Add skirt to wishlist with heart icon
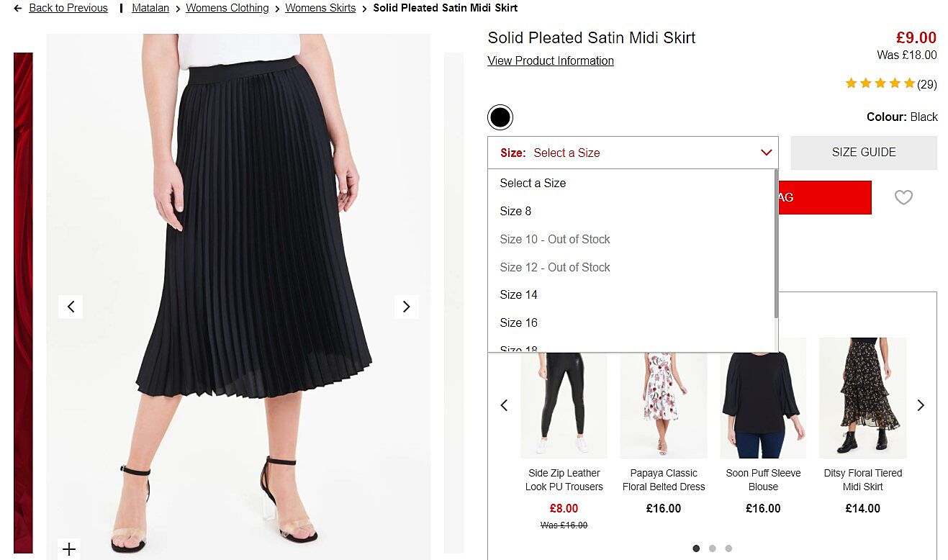 [903, 197]
